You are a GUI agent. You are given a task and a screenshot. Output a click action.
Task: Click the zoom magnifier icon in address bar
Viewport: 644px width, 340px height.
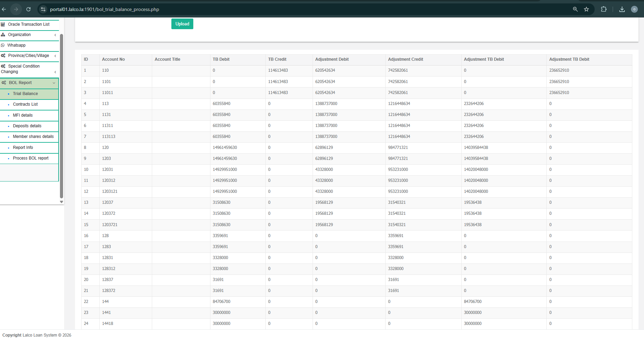tap(575, 9)
